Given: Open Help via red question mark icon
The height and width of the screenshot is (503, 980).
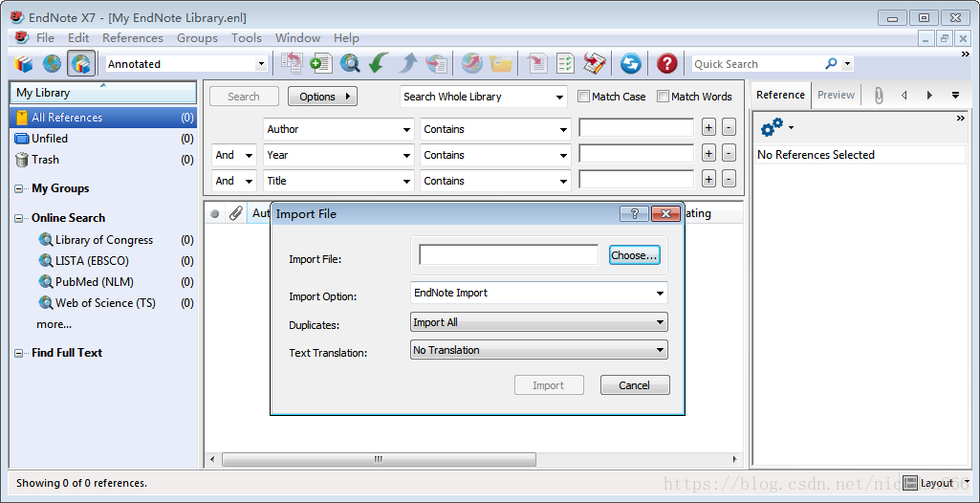Looking at the screenshot, I should (x=667, y=64).
